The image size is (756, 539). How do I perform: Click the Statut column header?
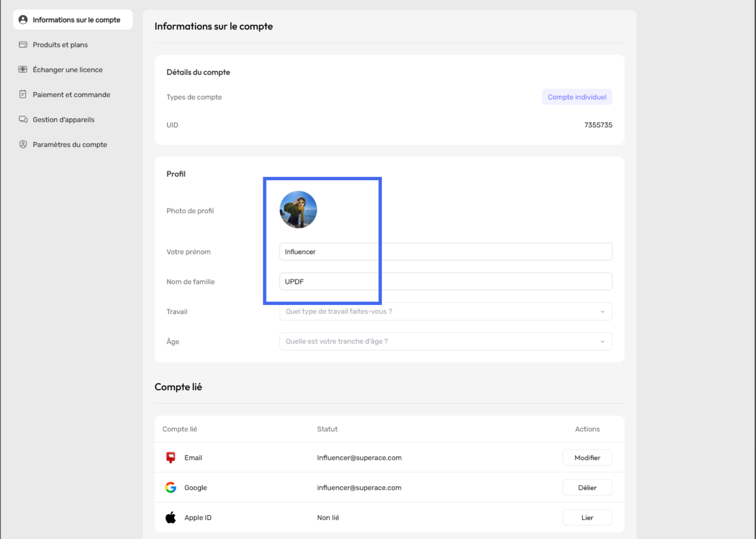coord(327,429)
